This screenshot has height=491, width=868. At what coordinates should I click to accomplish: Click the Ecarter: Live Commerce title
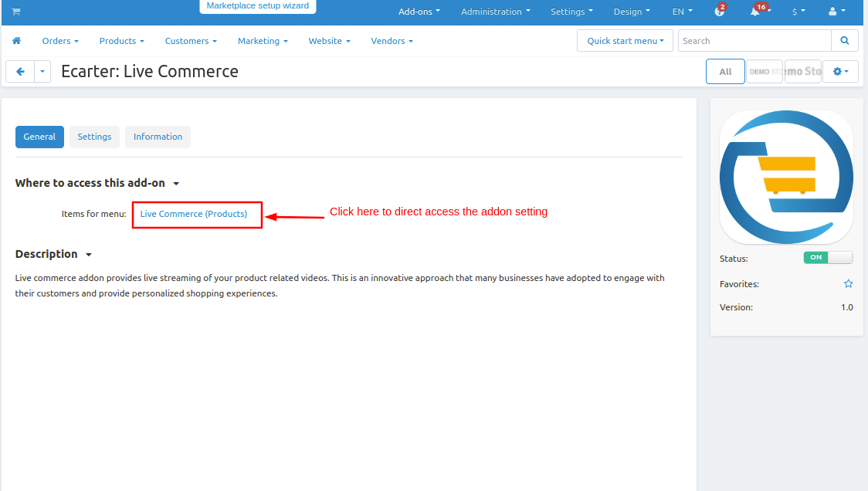coord(150,71)
